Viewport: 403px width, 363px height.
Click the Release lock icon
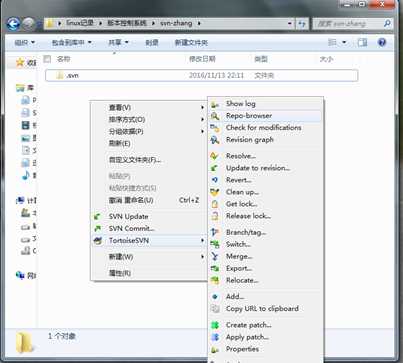(x=215, y=216)
